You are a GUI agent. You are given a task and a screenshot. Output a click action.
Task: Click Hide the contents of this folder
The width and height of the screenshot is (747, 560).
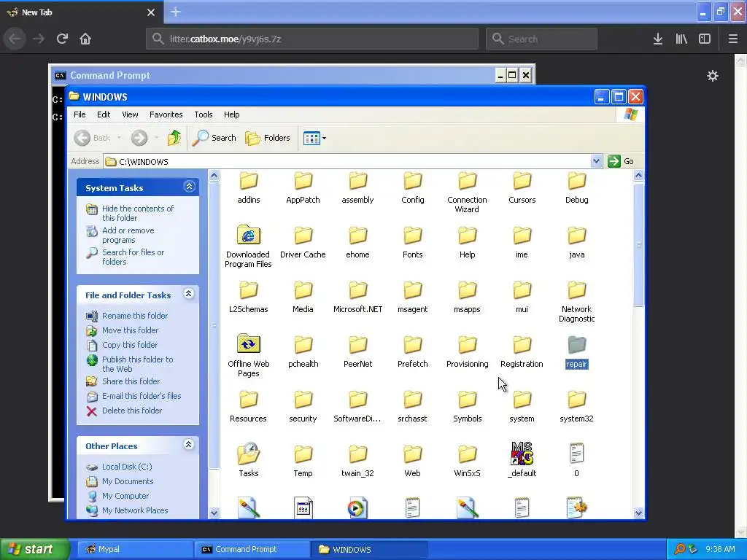click(x=138, y=214)
